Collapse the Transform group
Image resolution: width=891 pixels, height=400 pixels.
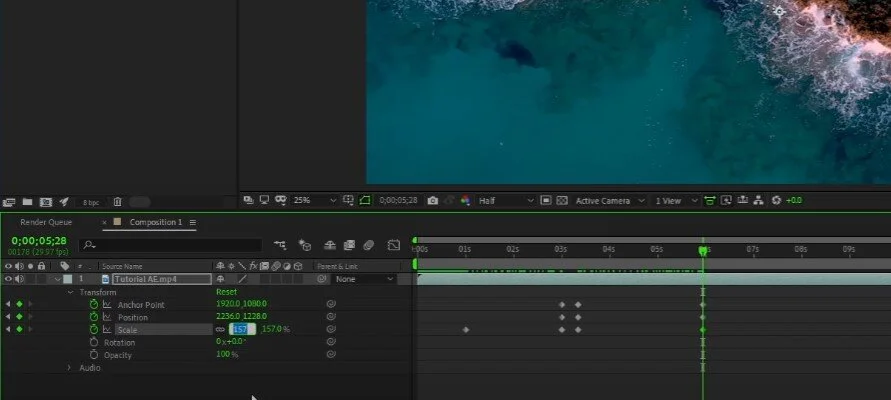coord(70,292)
